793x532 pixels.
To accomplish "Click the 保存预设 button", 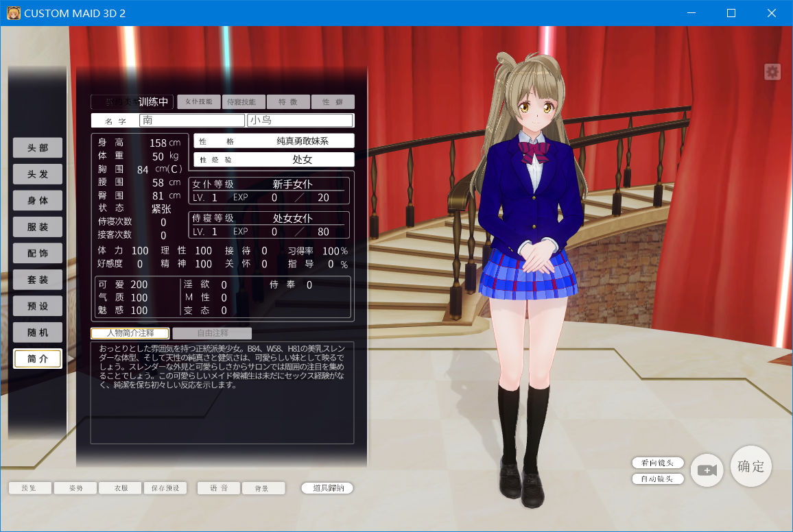I will tap(165, 488).
